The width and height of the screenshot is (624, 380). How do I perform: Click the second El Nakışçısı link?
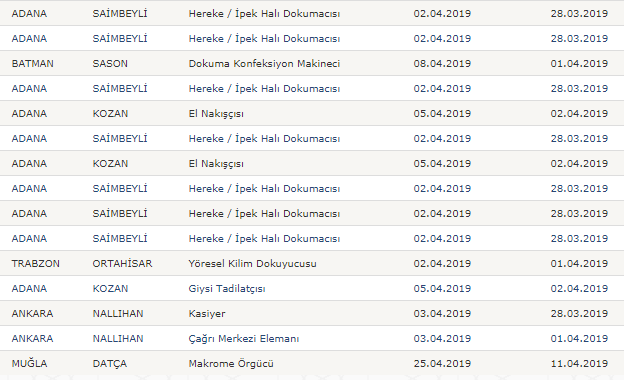coord(216,164)
